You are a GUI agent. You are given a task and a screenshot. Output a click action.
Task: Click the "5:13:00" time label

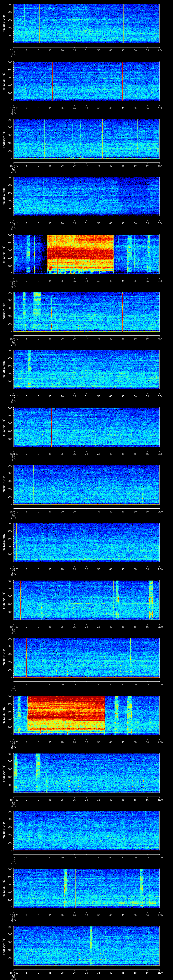(14, 742)
